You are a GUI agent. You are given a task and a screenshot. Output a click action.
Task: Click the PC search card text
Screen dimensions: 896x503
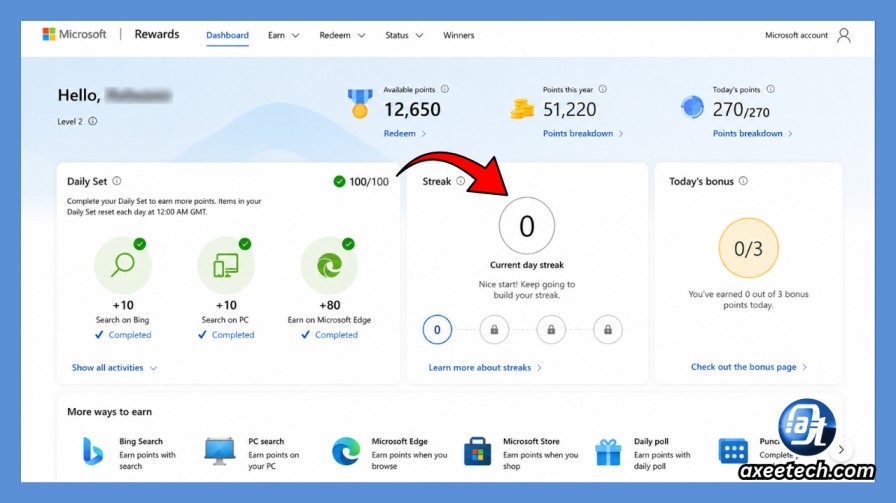pyautogui.click(x=274, y=454)
